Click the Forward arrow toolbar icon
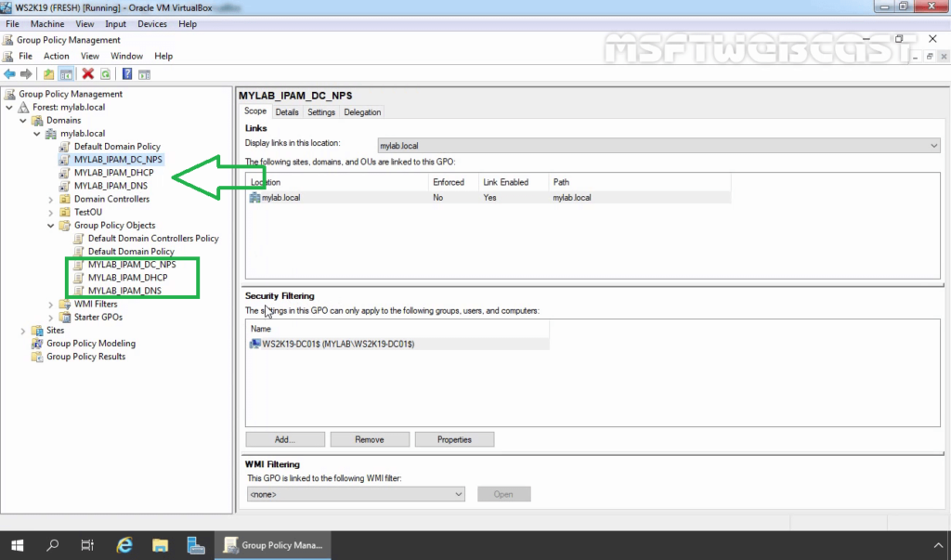This screenshot has height=560, width=951. pyautogui.click(x=26, y=74)
